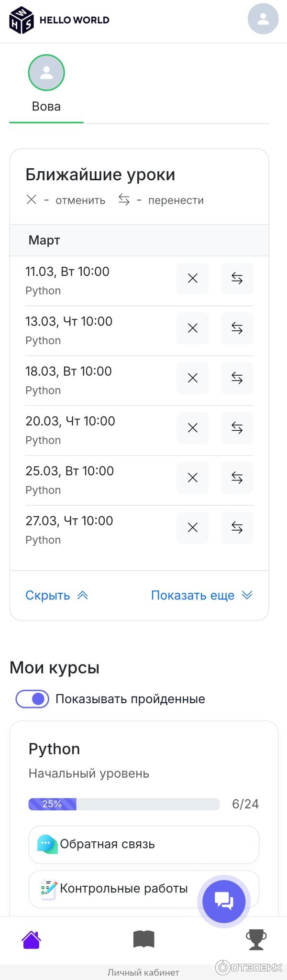Cancel the 13.03 Thursday lesson
Image resolution: width=287 pixels, height=980 pixels.
(192, 328)
